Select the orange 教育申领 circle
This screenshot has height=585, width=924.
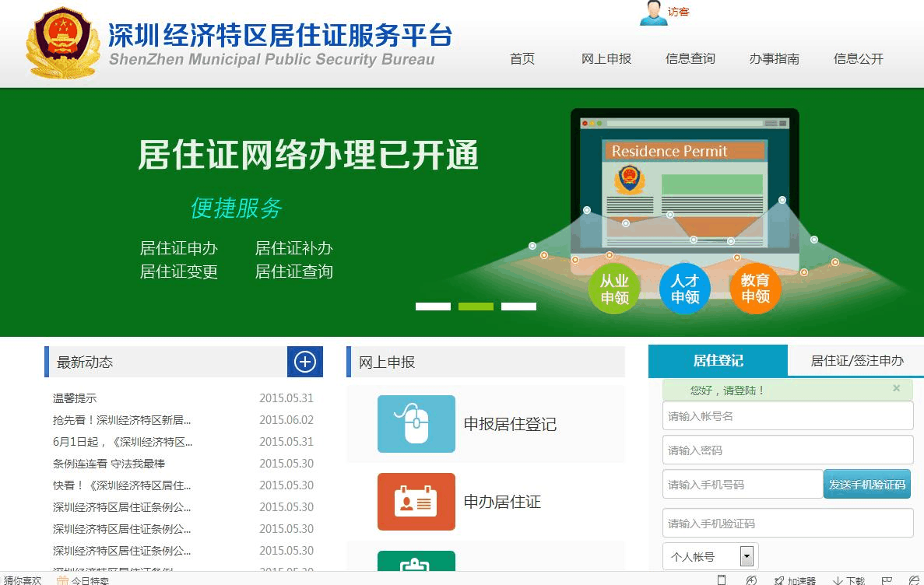click(755, 289)
